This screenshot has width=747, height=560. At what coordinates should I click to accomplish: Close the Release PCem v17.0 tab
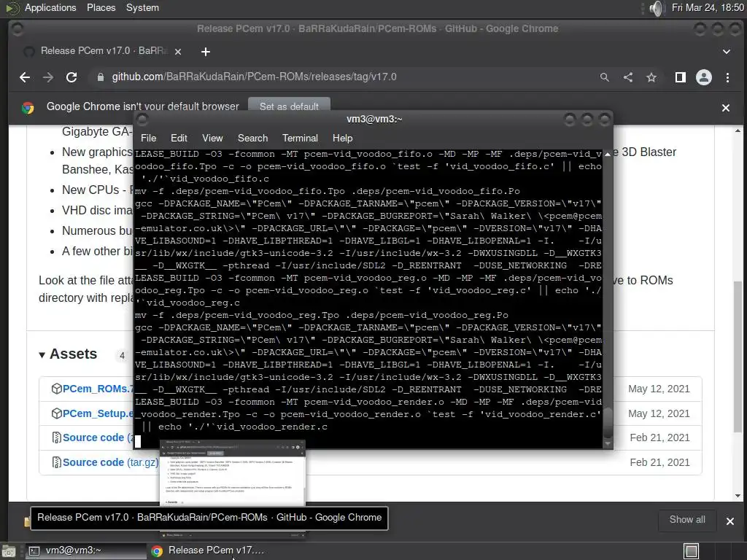click(x=178, y=52)
